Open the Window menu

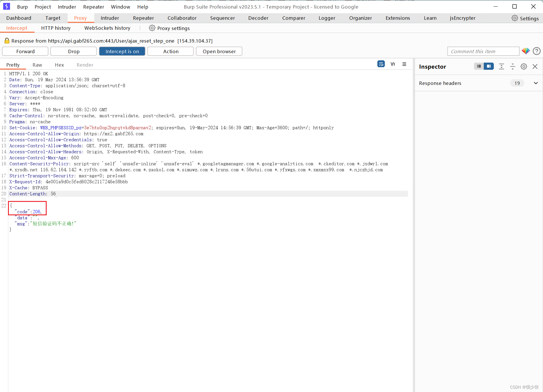point(120,7)
